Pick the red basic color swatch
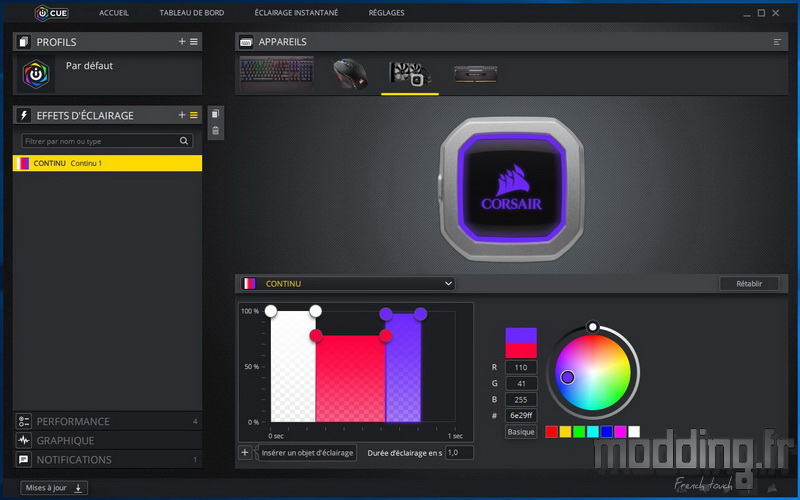Screen dimensions: 800x500 (552, 432)
